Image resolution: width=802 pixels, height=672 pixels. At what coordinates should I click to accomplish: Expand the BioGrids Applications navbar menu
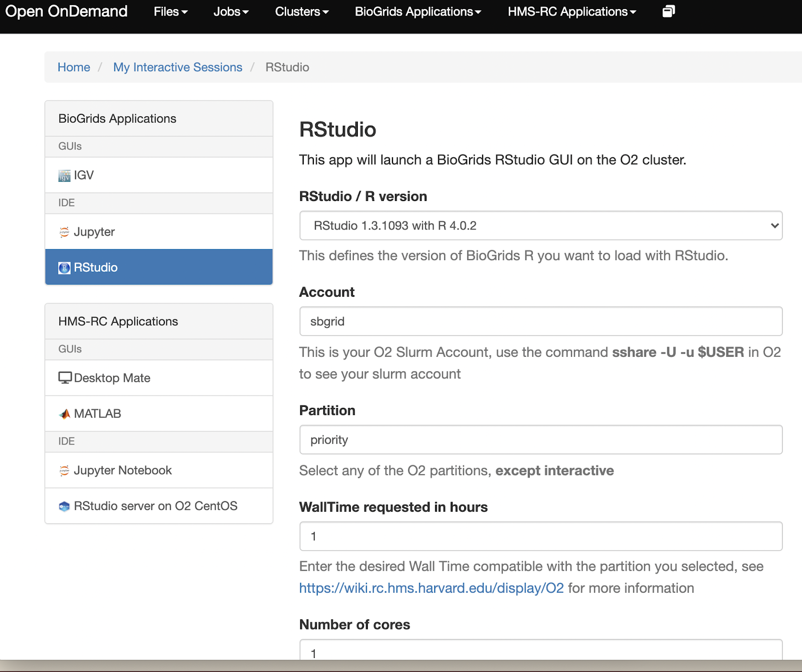tap(418, 12)
